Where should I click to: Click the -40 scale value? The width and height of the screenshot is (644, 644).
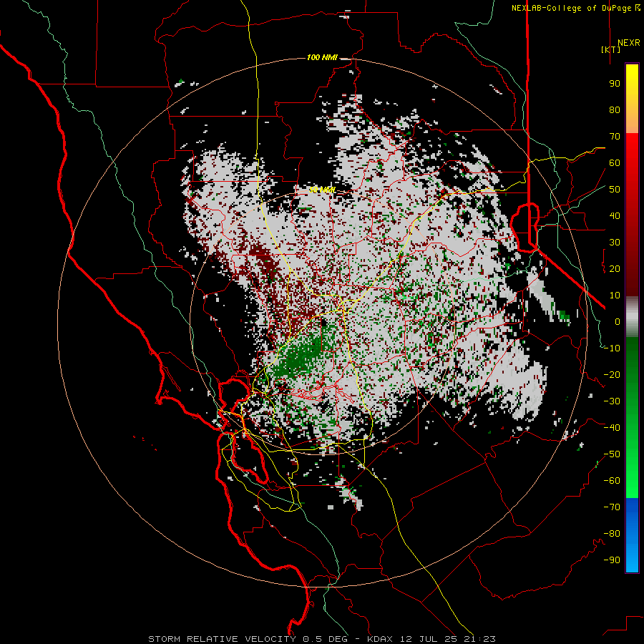(612, 428)
